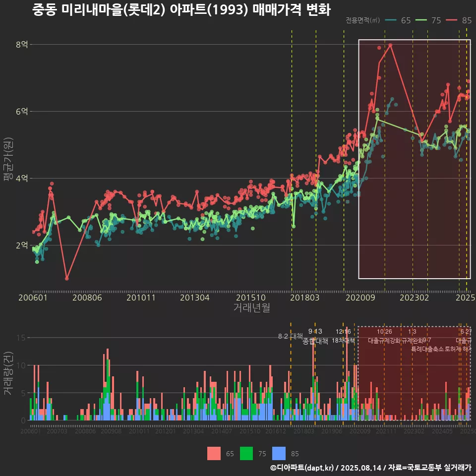Click the 토허제 해제 annotation label
Screen dimensions: 476x476
pos(458,349)
